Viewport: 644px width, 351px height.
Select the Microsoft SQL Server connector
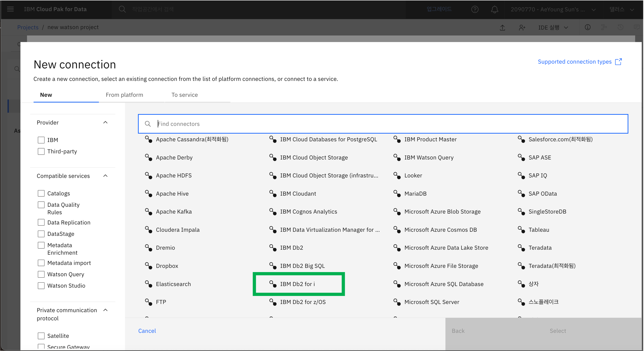[x=431, y=302]
